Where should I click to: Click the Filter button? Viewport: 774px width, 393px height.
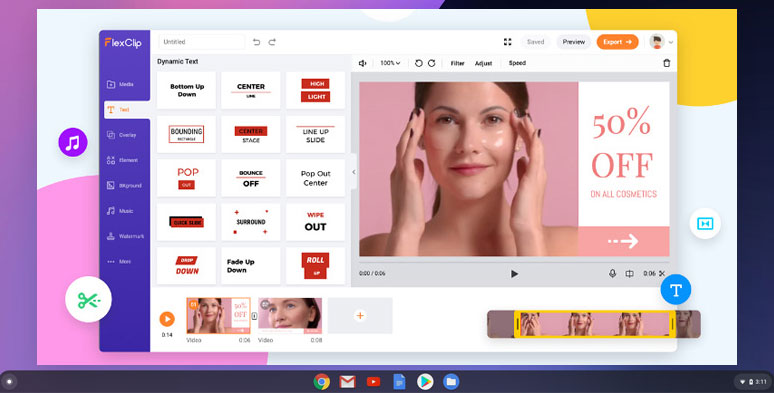(457, 63)
